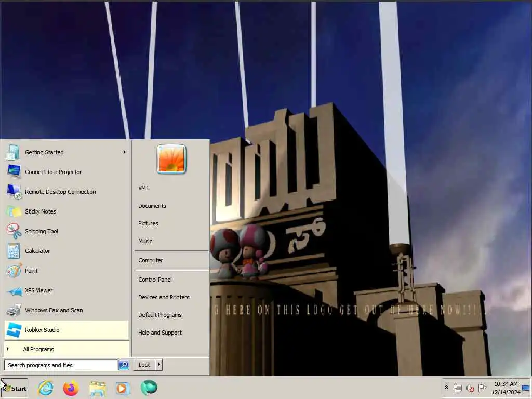
Task: Click the user account flower picture
Action: click(171, 159)
